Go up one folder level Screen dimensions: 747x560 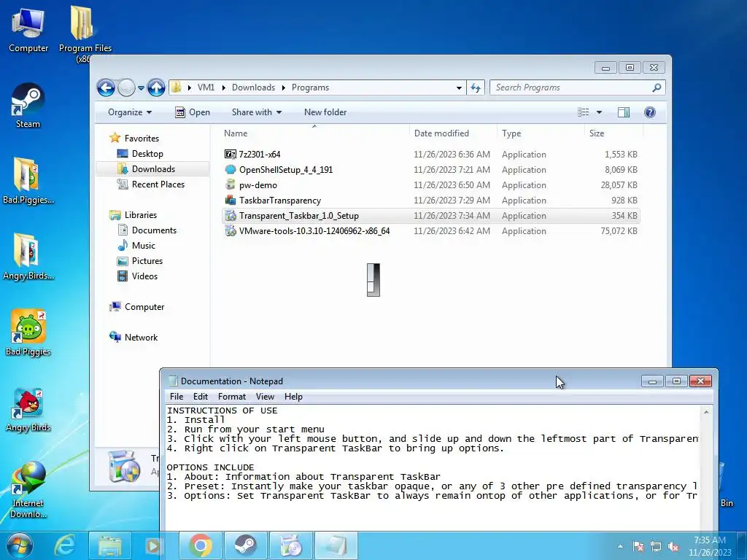156,87
